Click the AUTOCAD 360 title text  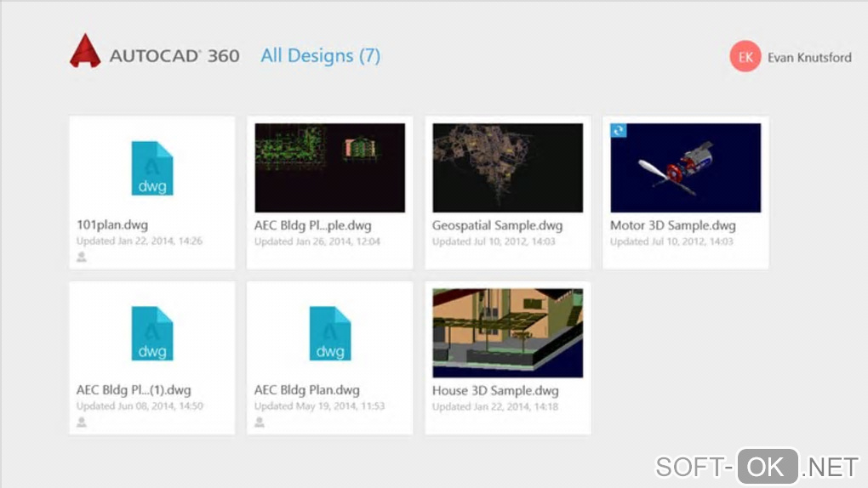(174, 56)
